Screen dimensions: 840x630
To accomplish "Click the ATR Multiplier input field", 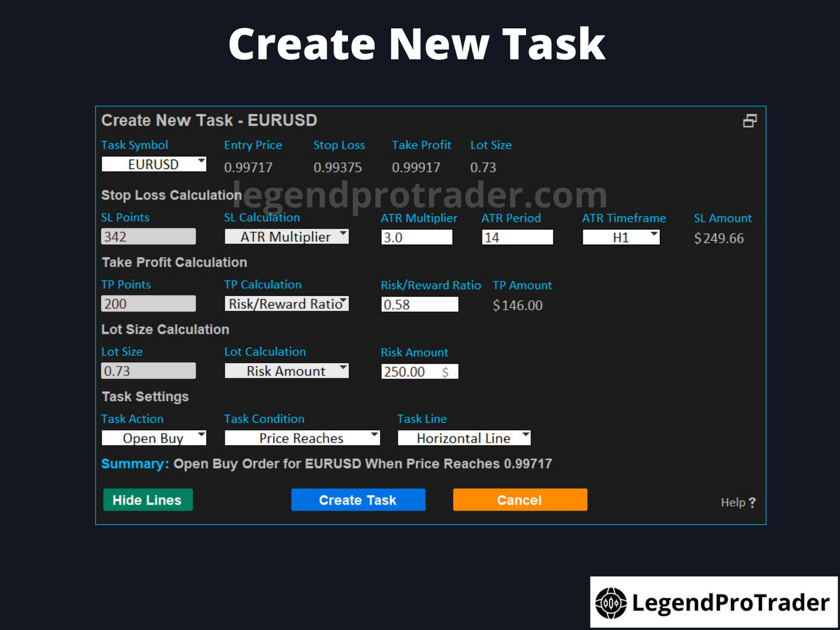I will tap(416, 237).
